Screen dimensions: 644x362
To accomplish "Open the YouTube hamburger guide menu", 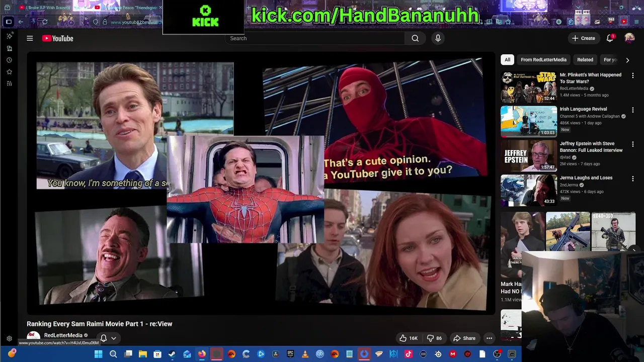I will pos(30,38).
